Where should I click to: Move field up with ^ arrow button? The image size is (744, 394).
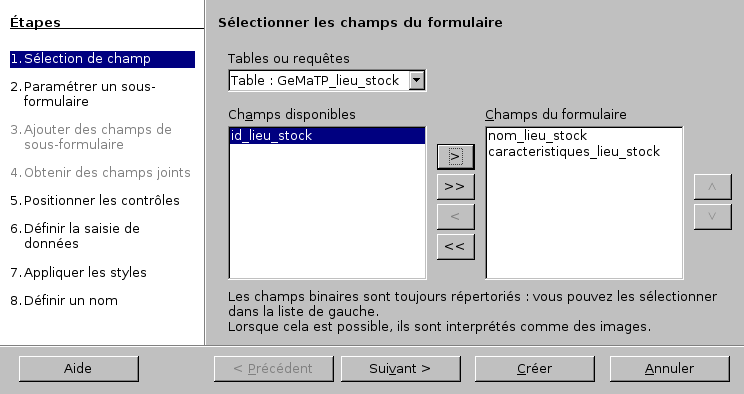click(712, 187)
